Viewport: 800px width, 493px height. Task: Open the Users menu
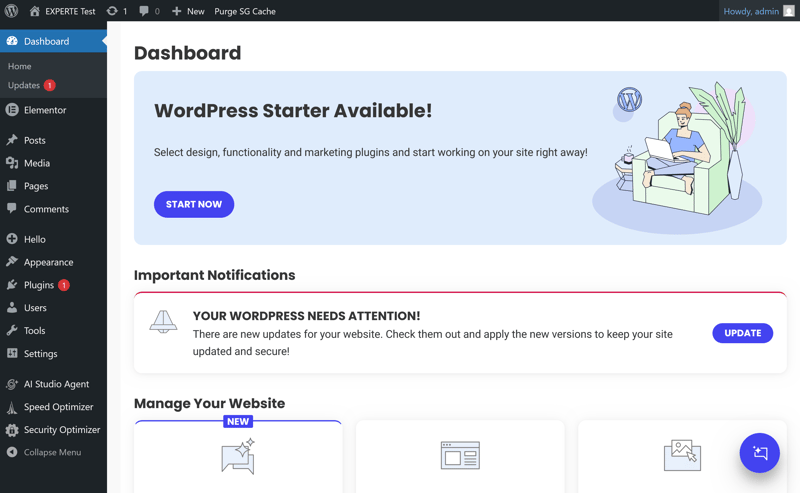click(x=54, y=307)
